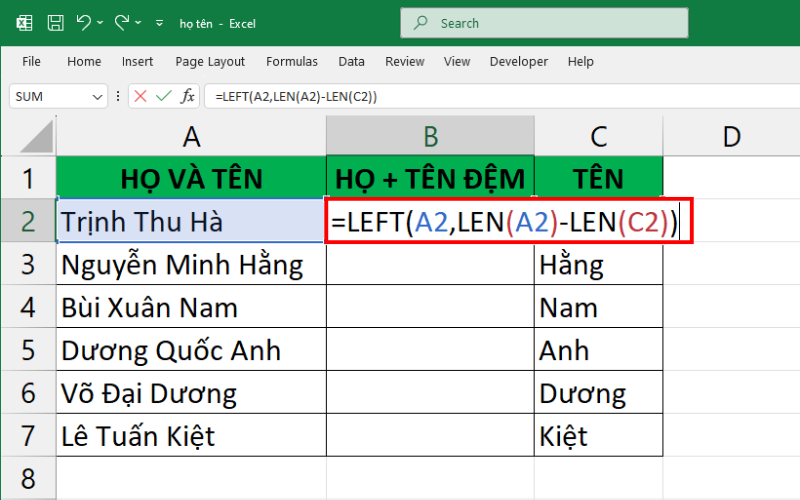Screen dimensions: 800x500
Task: Open the Redo history dropdown arrow
Action: [x=138, y=23]
